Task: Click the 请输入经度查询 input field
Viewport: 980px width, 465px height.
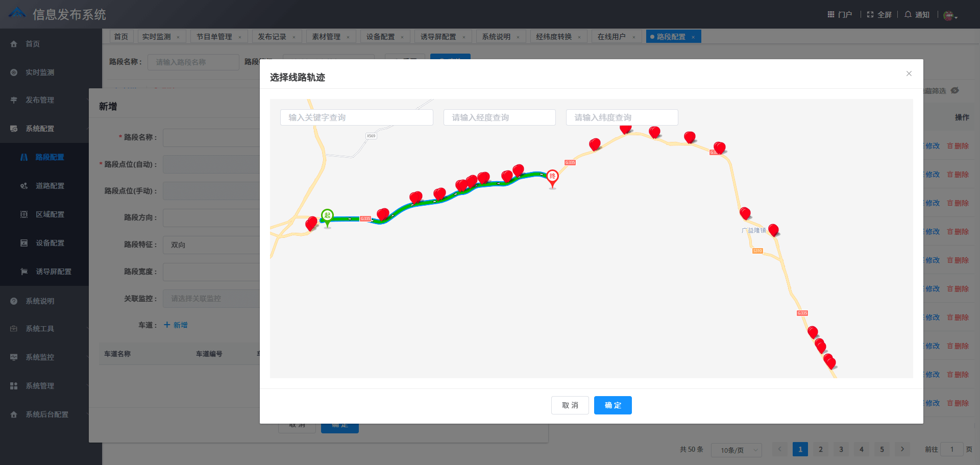Action: click(499, 117)
